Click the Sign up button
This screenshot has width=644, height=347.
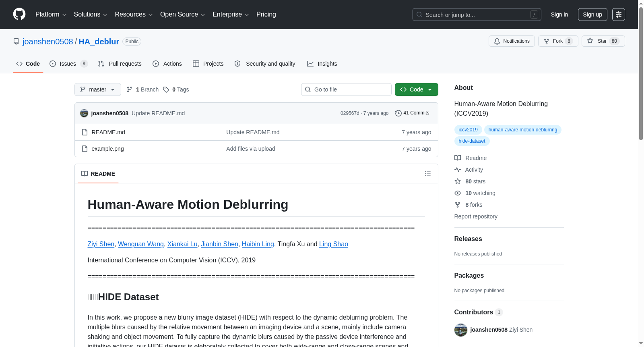[x=592, y=15]
